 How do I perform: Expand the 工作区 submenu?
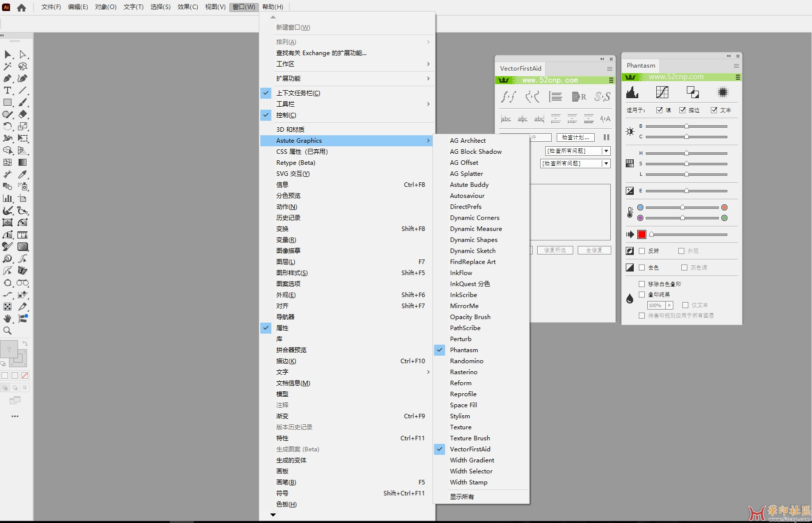[x=347, y=64]
